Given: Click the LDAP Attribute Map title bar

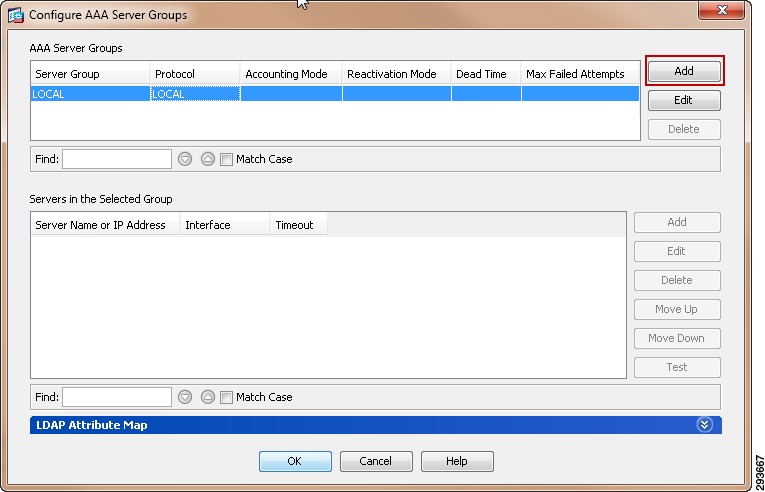Looking at the screenshot, I should click(x=376, y=425).
